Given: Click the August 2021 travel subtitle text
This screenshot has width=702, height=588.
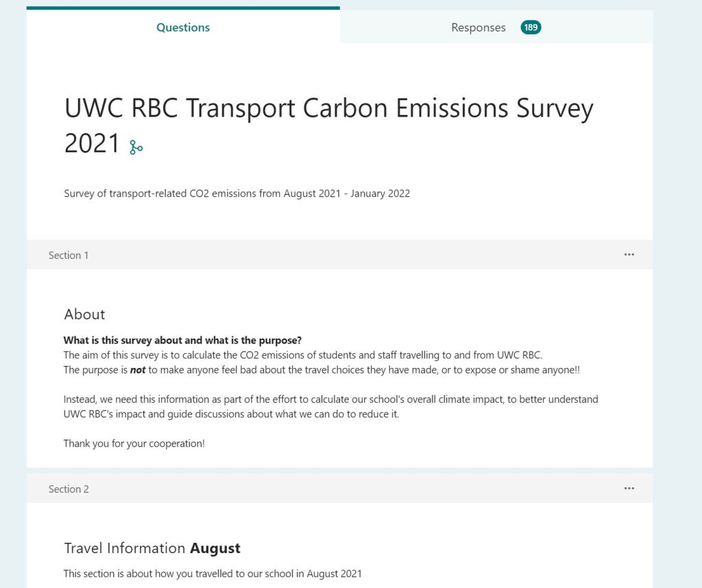Looking at the screenshot, I should pos(213,573).
